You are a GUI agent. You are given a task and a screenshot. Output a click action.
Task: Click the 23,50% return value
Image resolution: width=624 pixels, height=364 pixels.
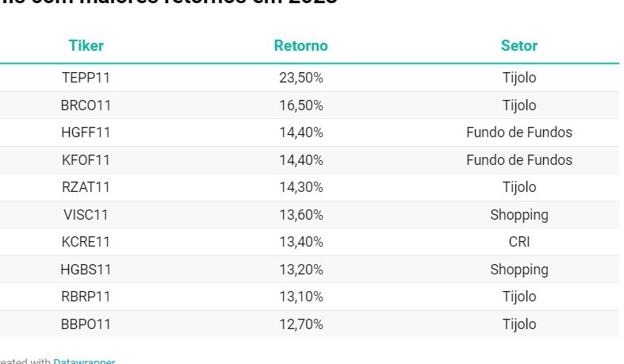pyautogui.click(x=301, y=78)
